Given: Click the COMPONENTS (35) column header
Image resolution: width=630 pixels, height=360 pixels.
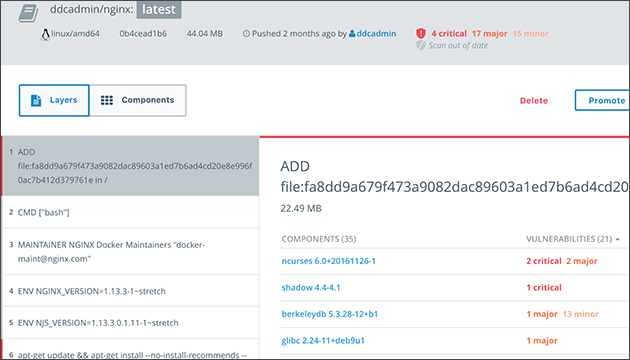Looking at the screenshot, I should pyautogui.click(x=319, y=239).
